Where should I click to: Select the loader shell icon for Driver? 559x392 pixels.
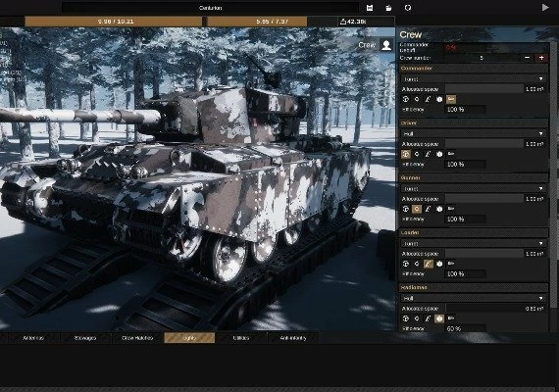[429, 154]
